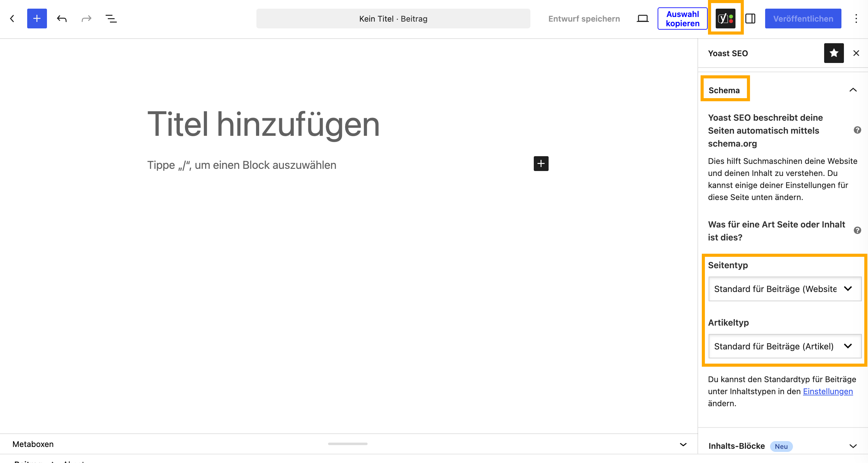868x463 pixels.
Task: Add a block with the black plus button
Action: click(x=541, y=164)
